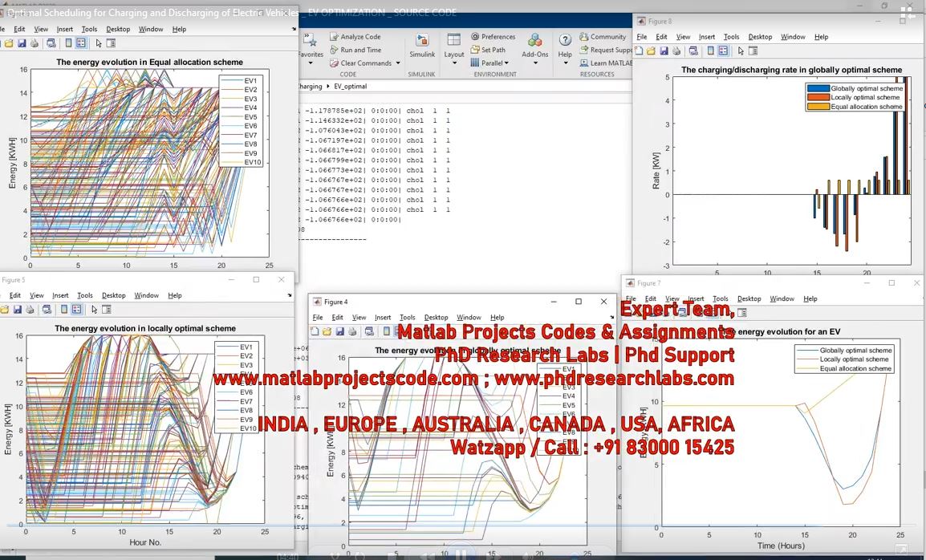Click the Simulink icon in the toolstrip

tap(422, 45)
